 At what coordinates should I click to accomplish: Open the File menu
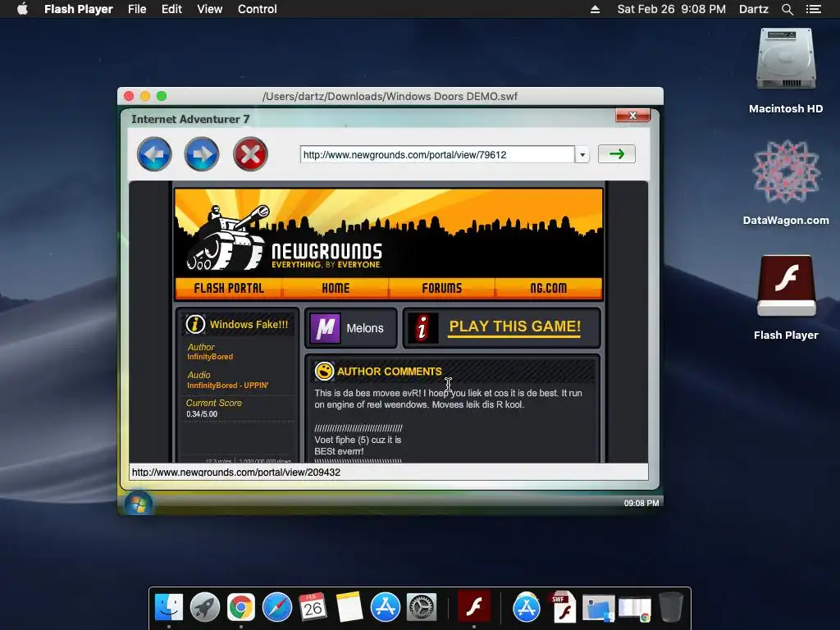[x=137, y=9]
